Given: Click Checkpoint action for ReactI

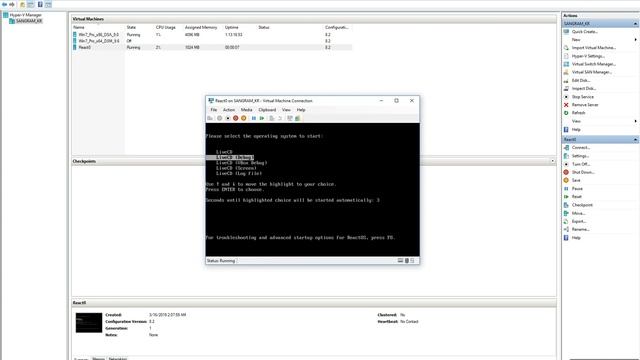Looking at the screenshot, I should [582, 205].
